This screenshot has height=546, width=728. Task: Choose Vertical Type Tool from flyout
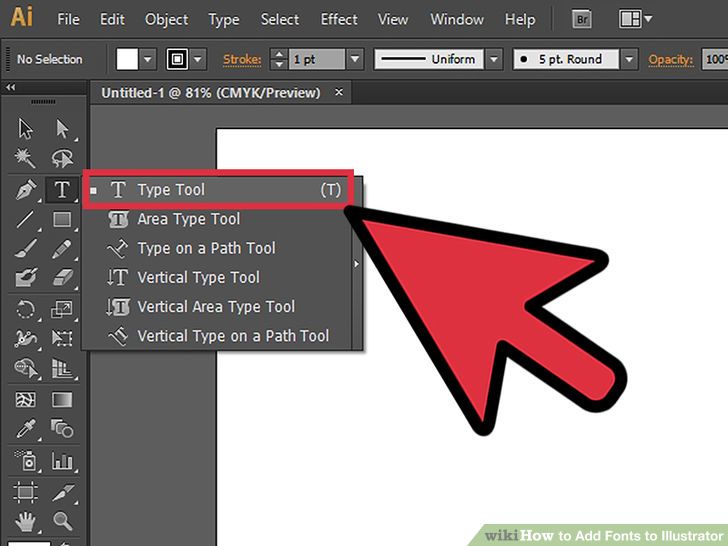pyautogui.click(x=218, y=277)
